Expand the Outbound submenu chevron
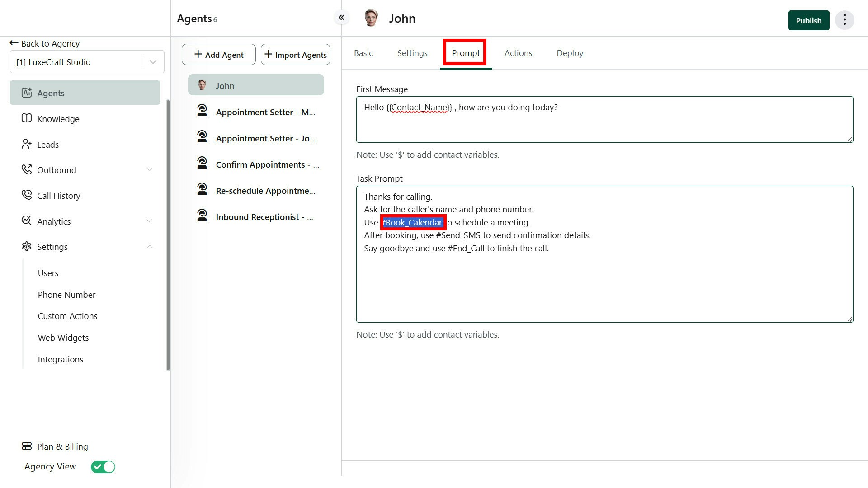 pos(149,169)
